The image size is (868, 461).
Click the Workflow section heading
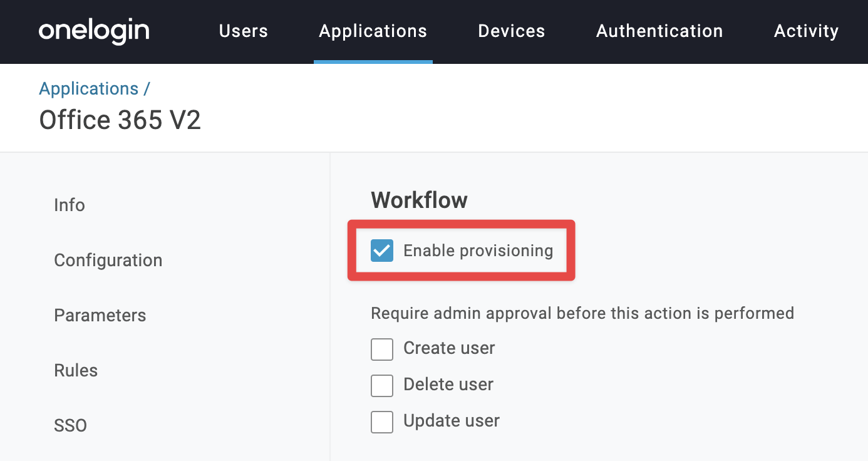coord(419,200)
